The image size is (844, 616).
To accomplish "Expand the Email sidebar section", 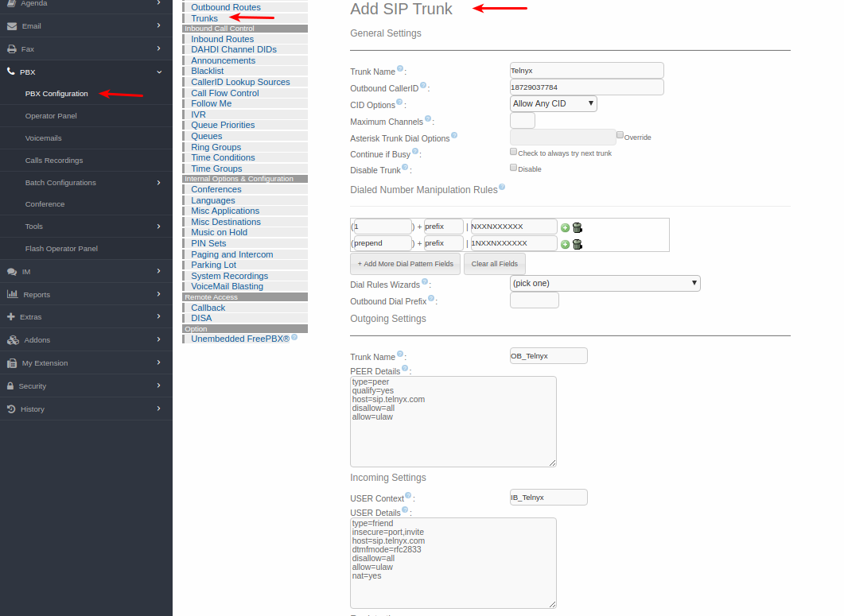I will pos(159,25).
